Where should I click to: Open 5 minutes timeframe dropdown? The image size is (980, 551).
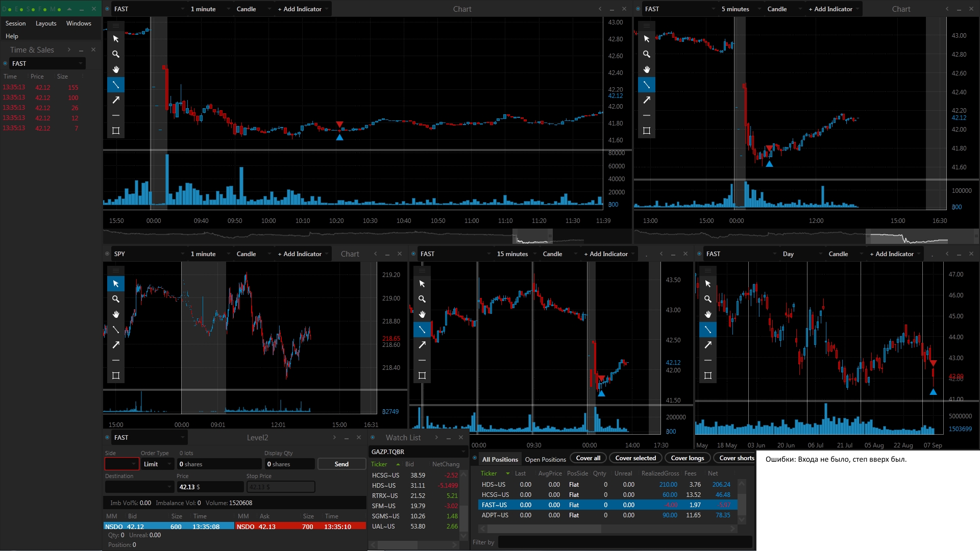pyautogui.click(x=740, y=9)
